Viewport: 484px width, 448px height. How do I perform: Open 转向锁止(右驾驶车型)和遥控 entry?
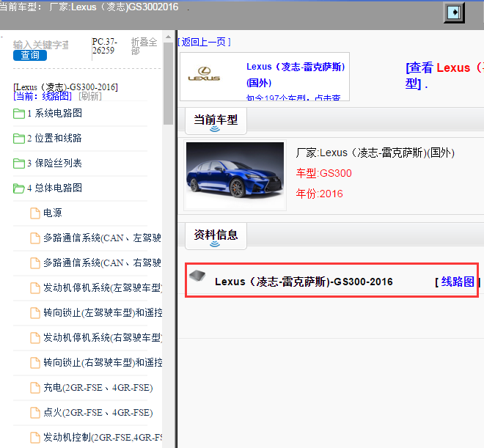coord(103,362)
